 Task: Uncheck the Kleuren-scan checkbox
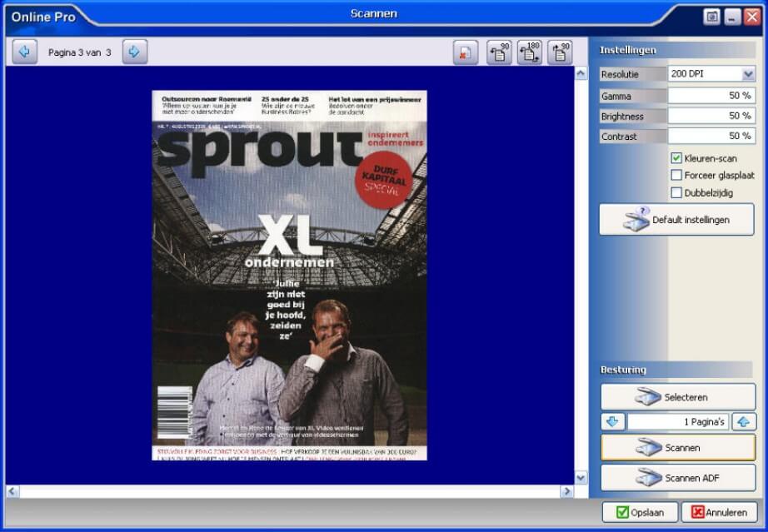coord(676,158)
